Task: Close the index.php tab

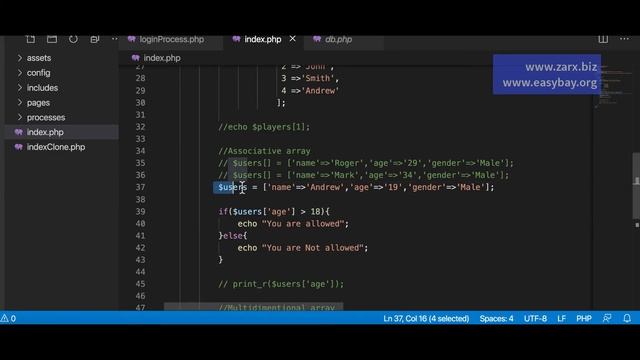Action: 293,39
